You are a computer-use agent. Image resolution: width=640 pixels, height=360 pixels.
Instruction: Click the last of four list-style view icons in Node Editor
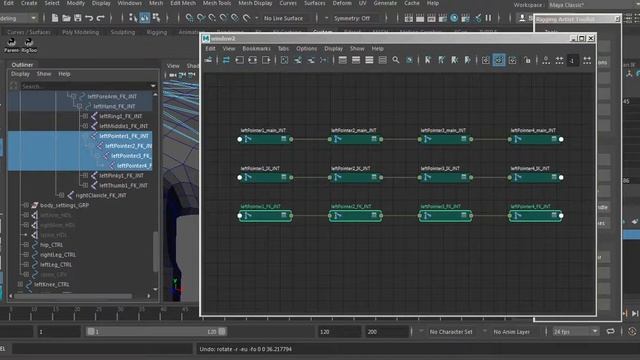tap(382, 60)
